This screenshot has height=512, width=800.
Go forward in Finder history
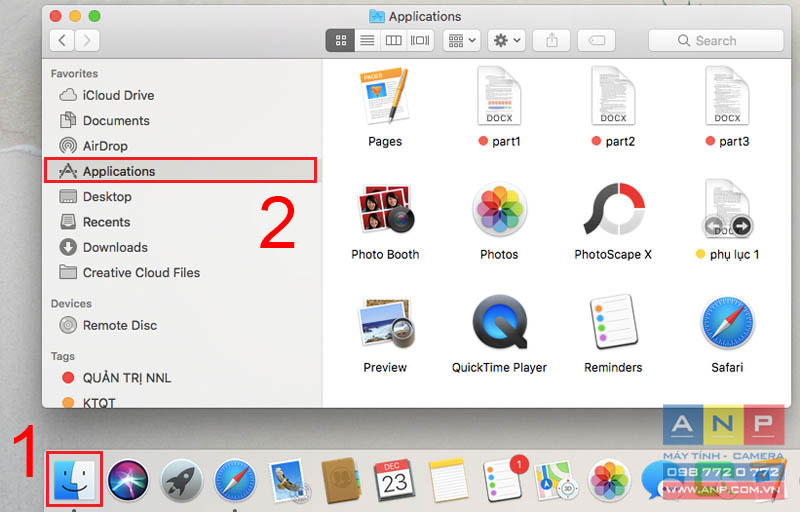[87, 40]
